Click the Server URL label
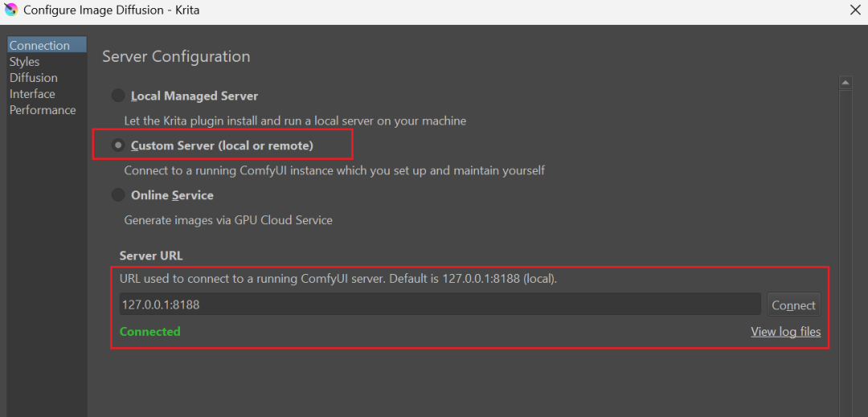The width and height of the screenshot is (868, 417). pos(151,256)
